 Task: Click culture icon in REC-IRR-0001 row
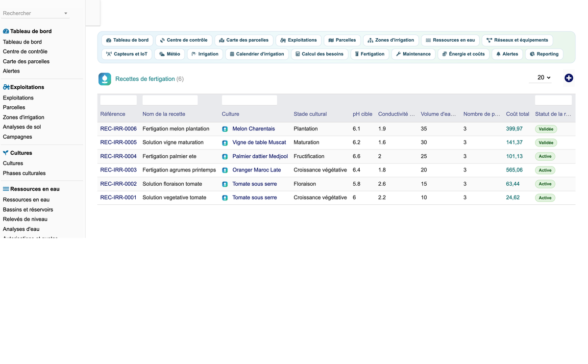coord(225,197)
